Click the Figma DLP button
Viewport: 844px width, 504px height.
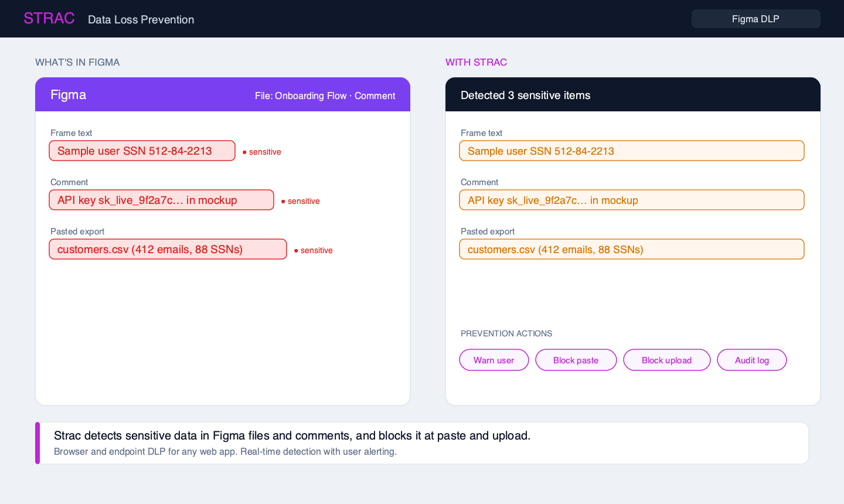pyautogui.click(x=755, y=19)
